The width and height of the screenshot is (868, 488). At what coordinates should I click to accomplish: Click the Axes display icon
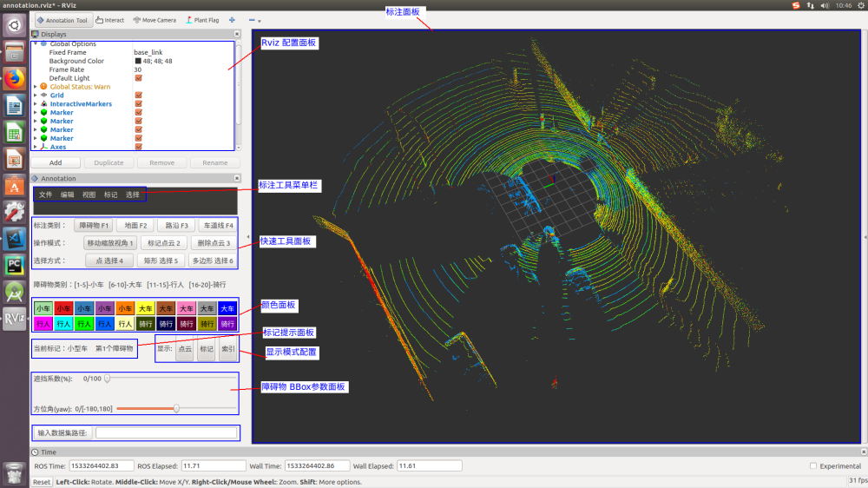pos(43,147)
